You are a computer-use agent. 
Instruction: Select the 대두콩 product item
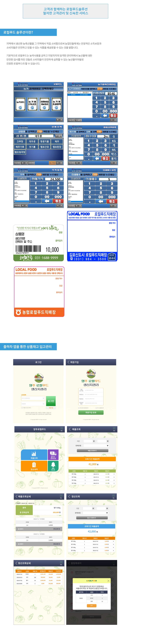(x=32, y=142)
